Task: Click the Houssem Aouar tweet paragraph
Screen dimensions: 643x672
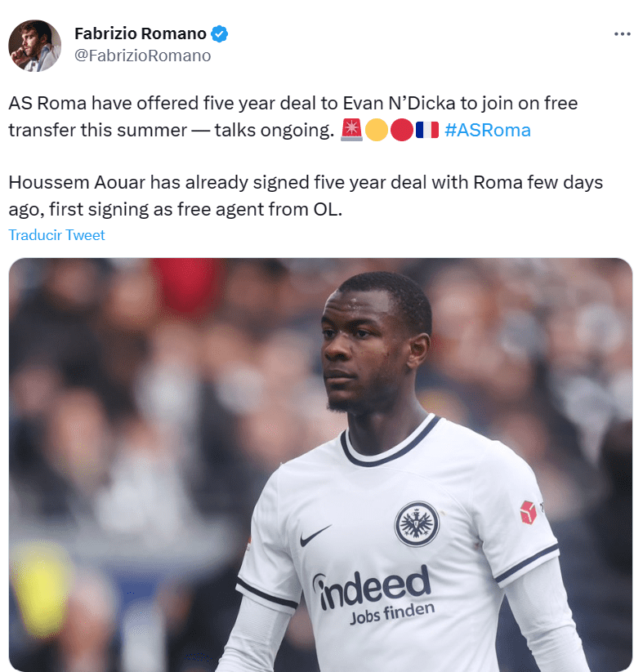Action: tap(306, 196)
